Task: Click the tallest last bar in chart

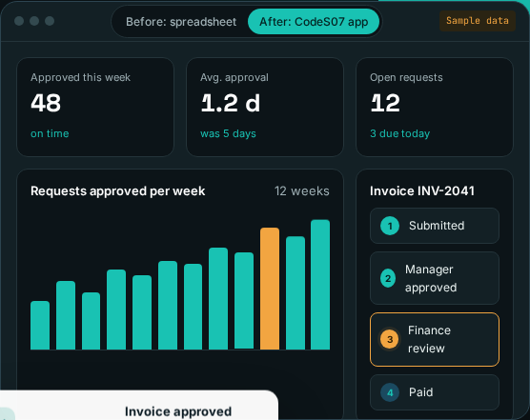Action: pyautogui.click(x=320, y=285)
